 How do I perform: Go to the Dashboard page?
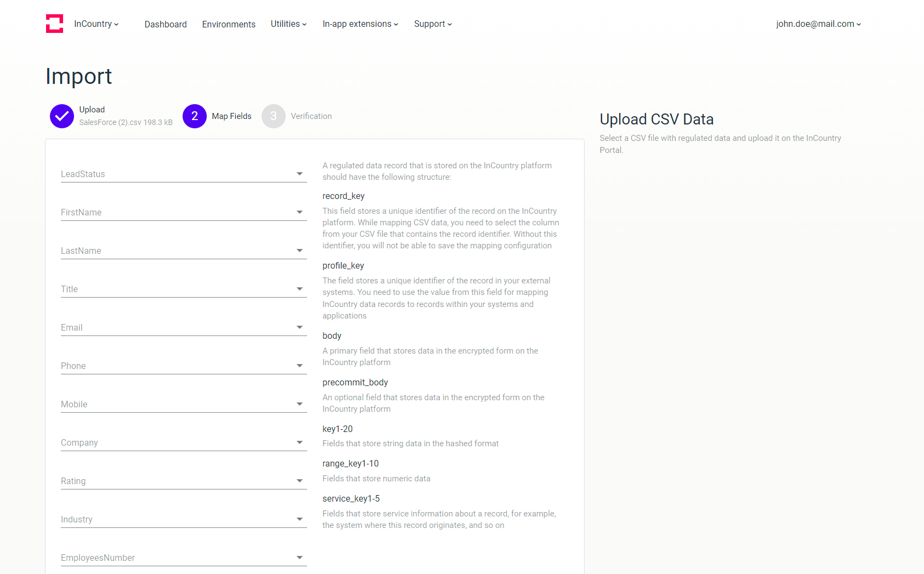click(x=166, y=24)
